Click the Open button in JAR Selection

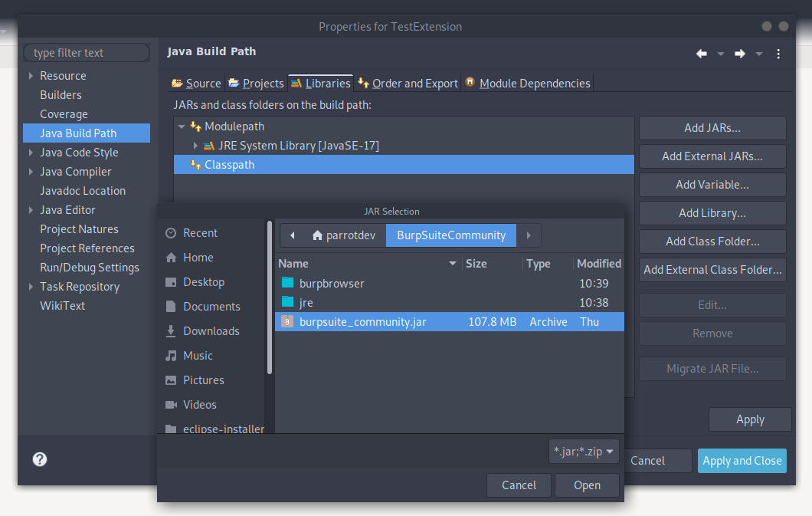[x=587, y=485]
